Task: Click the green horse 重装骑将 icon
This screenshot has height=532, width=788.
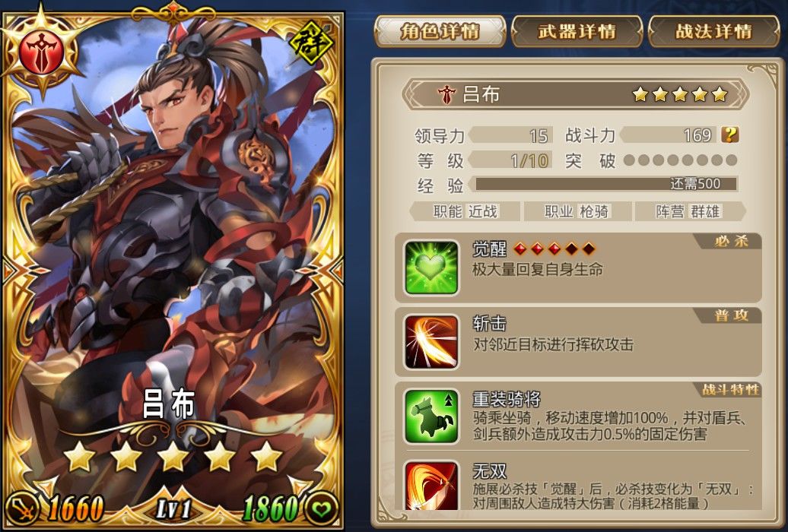Action: [x=432, y=416]
